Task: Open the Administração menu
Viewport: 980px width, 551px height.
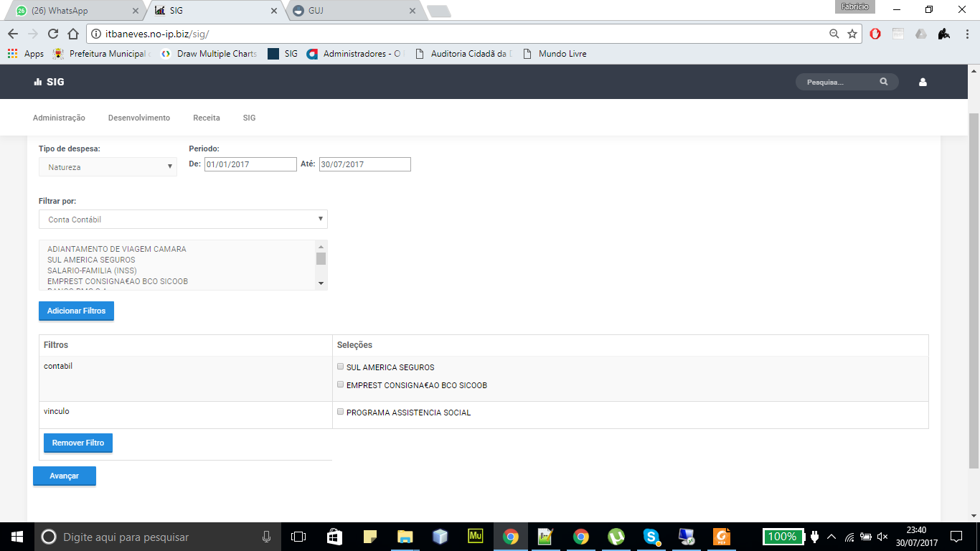Action: point(59,118)
